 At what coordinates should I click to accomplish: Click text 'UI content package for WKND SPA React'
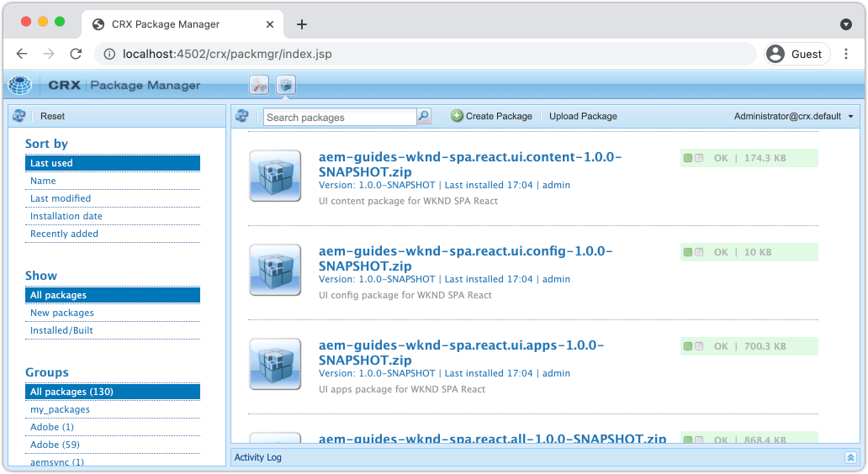click(x=408, y=202)
